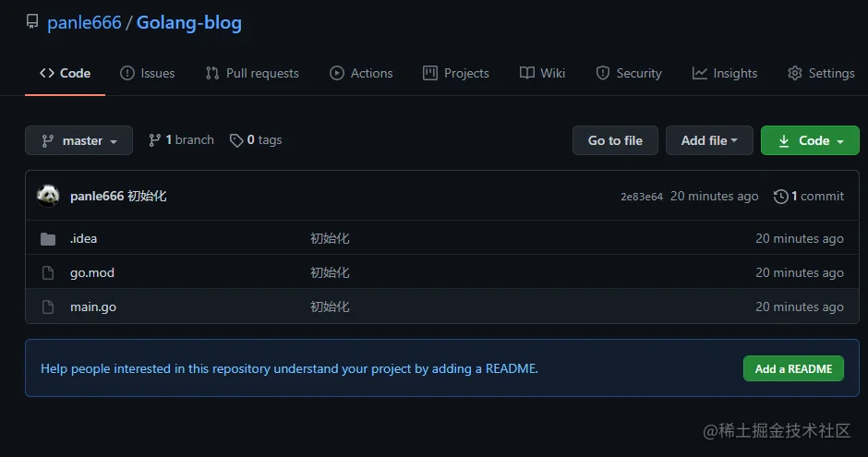Click the branch icon beside 1 branch
868x457 pixels.
[154, 140]
